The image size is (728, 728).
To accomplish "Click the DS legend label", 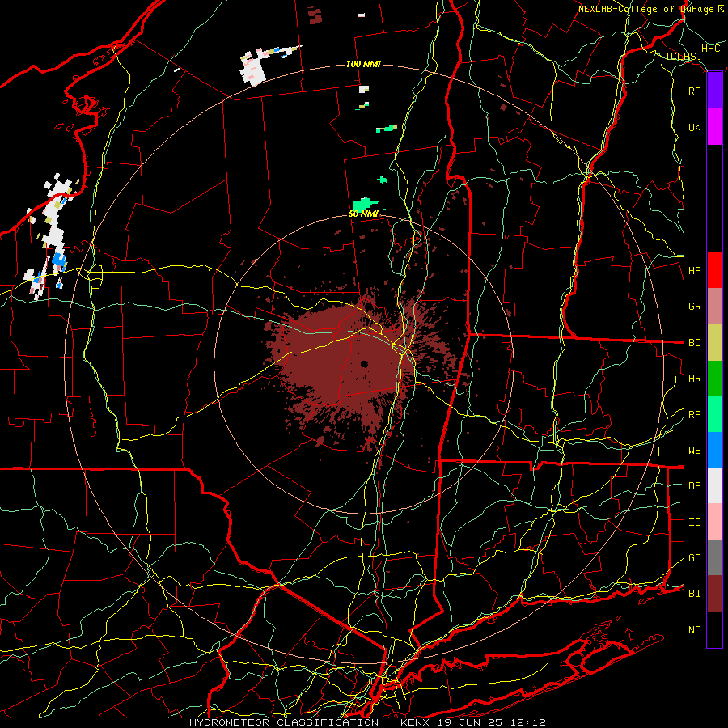I will click(695, 486).
